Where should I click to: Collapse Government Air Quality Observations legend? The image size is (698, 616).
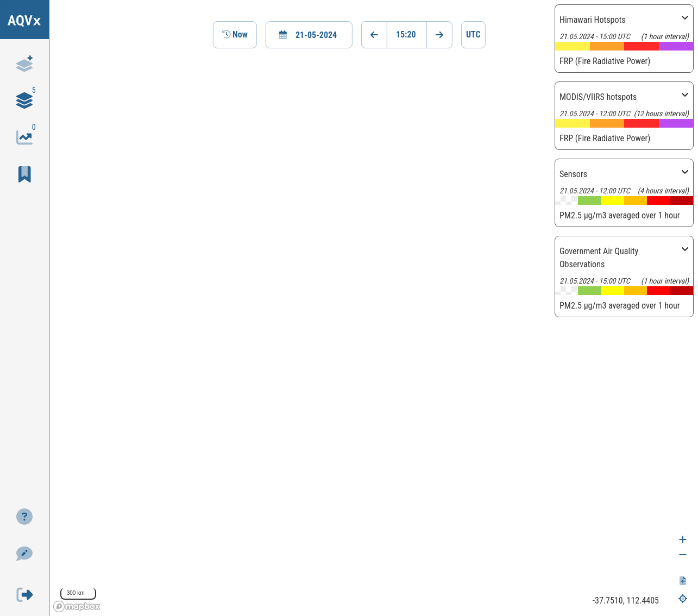pyautogui.click(x=685, y=249)
